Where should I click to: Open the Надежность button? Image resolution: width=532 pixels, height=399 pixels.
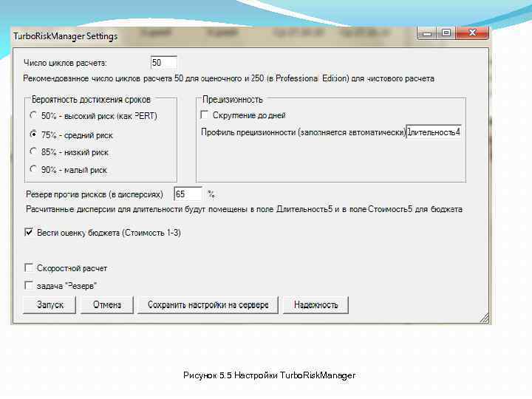316,304
